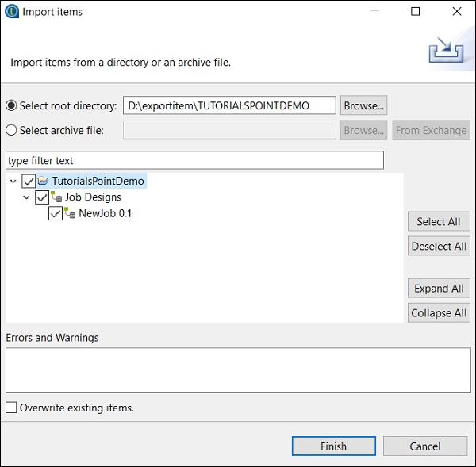Choose the Select archive file radio button

(12, 130)
